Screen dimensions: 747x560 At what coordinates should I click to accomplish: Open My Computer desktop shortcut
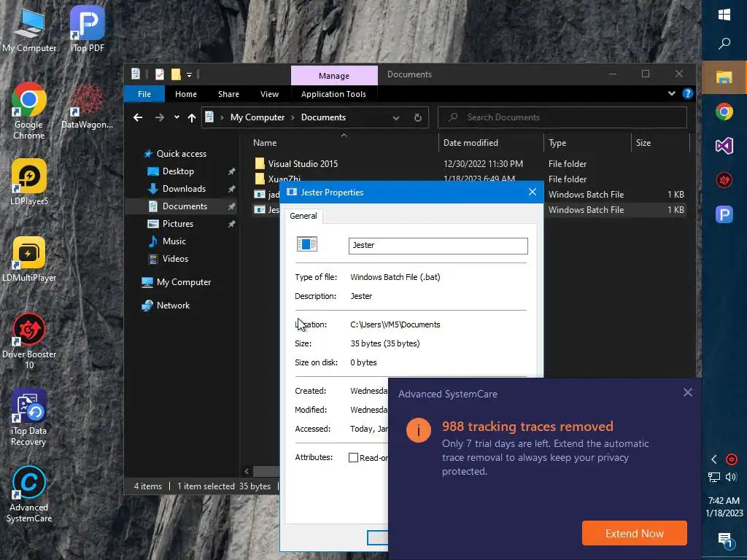(x=29, y=29)
